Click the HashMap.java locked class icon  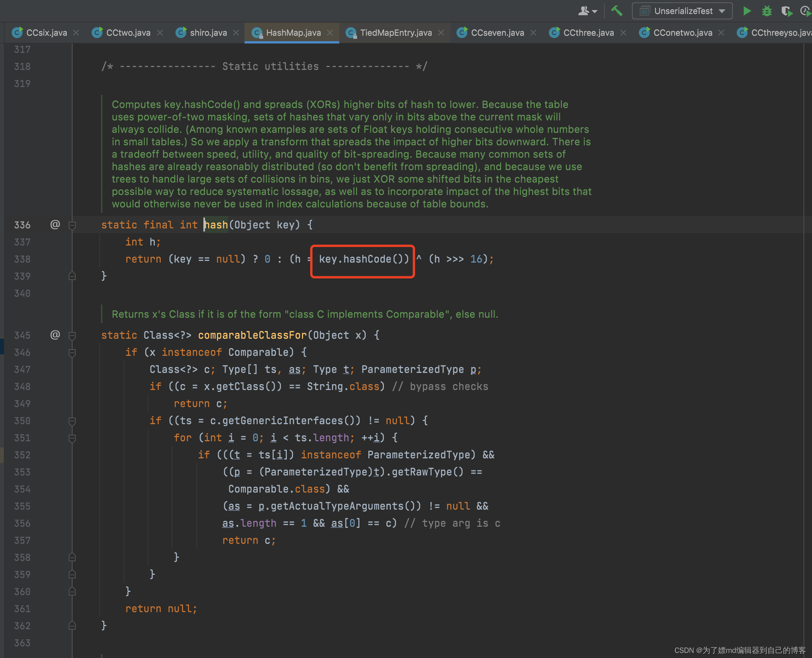point(257,33)
